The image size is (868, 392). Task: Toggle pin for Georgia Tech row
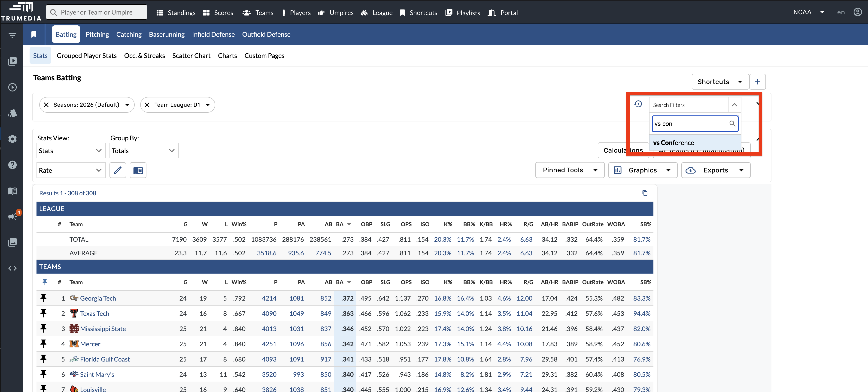(43, 298)
